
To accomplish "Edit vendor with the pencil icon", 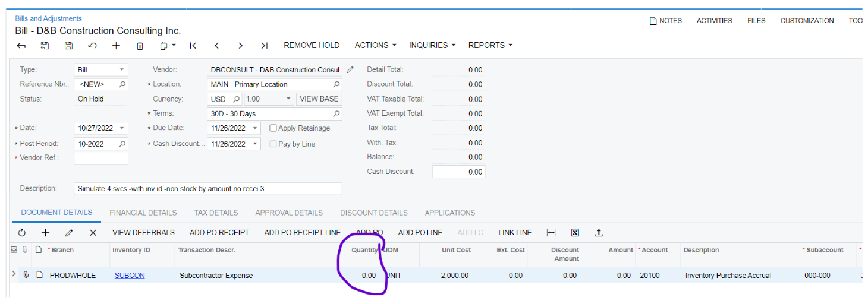I will pos(350,70).
